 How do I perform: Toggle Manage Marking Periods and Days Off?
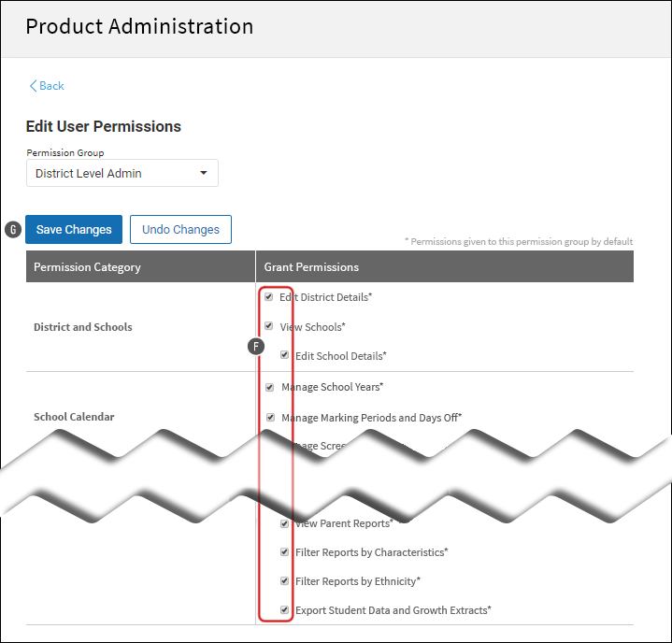pyautogui.click(x=270, y=417)
